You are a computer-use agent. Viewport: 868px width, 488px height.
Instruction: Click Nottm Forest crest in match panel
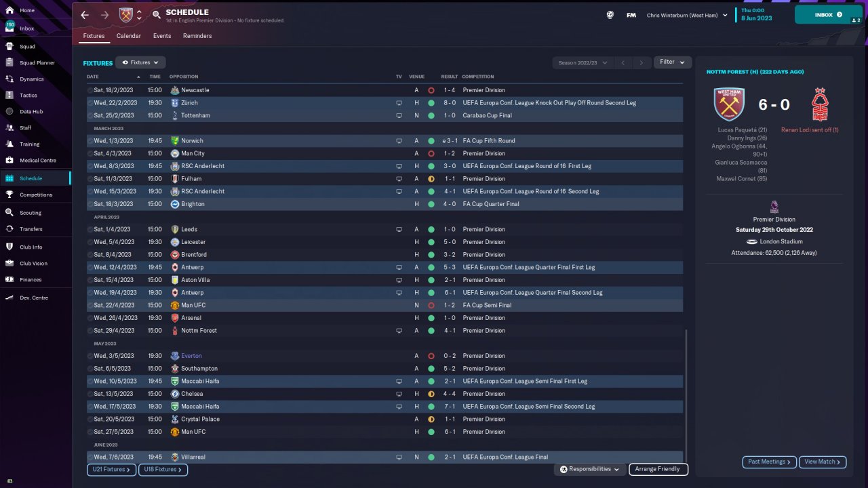(x=821, y=104)
